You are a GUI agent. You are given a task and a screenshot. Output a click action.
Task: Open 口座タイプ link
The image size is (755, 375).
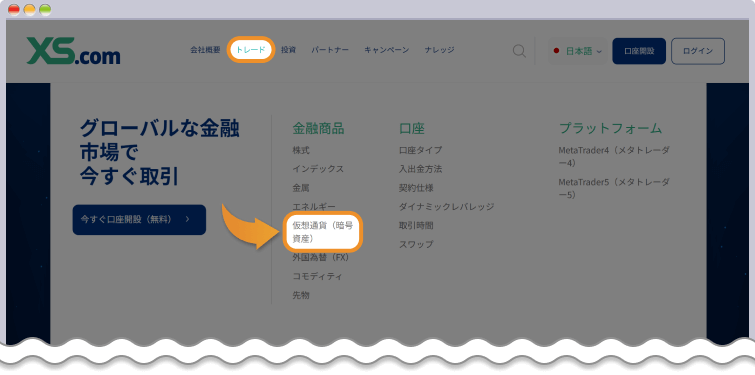point(420,150)
